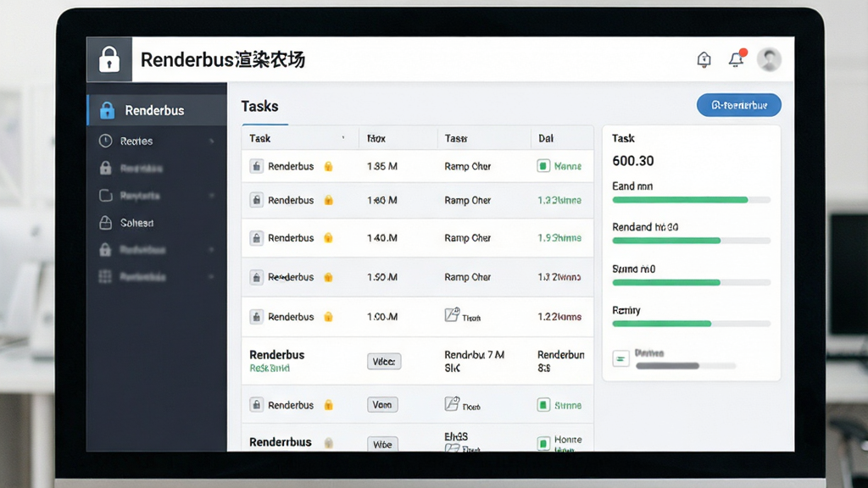Viewport: 868px width, 488px height.
Task: Click the edit icon in 1.00 M row
Action: pos(452,315)
